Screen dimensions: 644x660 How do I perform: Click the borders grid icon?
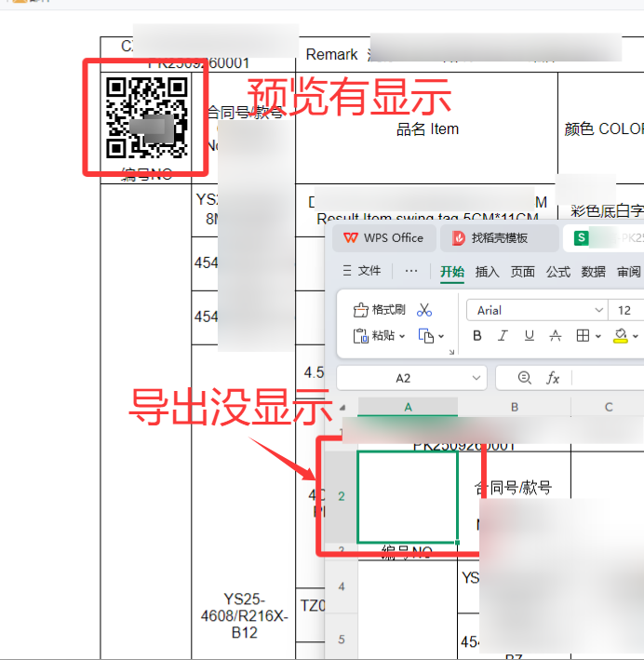[583, 336]
